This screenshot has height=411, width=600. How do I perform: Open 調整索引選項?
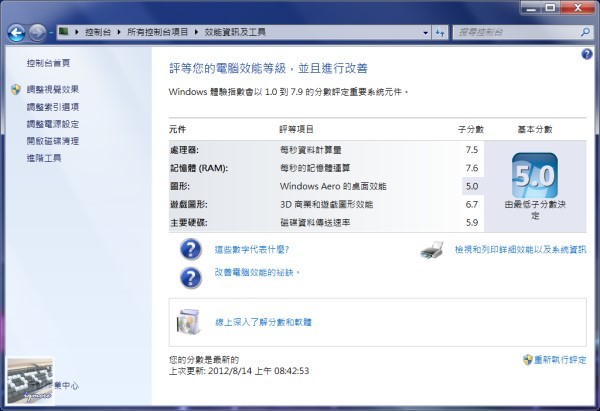53,107
